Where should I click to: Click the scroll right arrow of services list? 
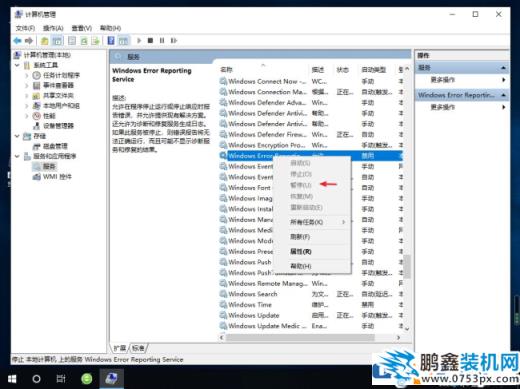pos(398,337)
